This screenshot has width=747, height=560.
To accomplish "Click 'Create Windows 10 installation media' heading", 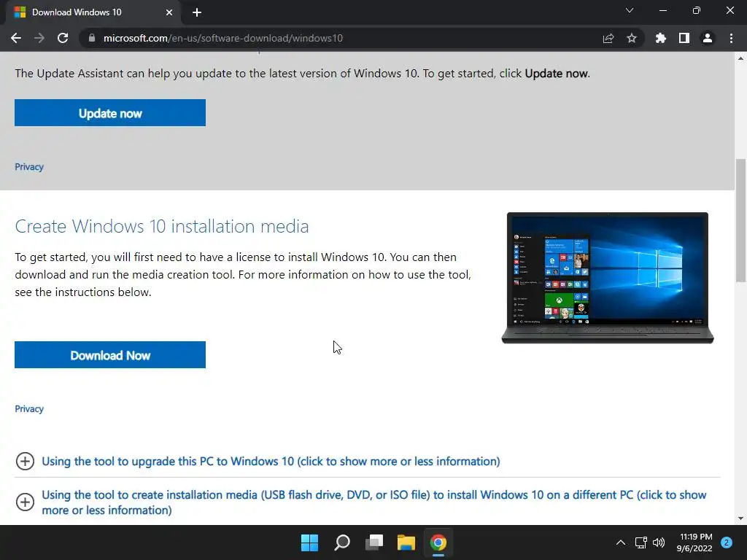I will 162,226.
